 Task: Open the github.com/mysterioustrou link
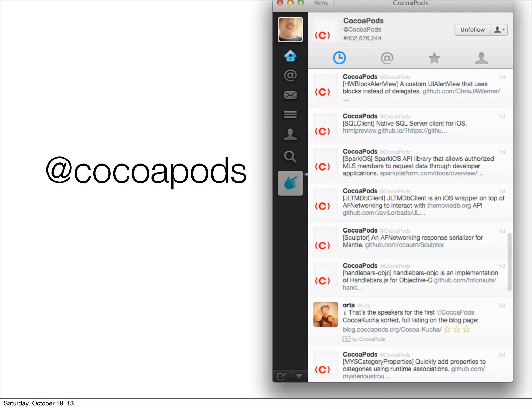coord(468,369)
